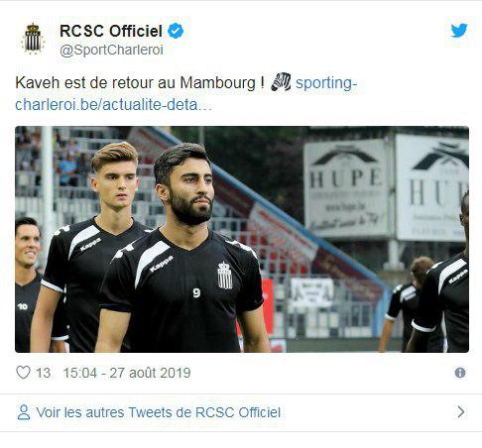482x448 pixels.
Task: Click the person icon beside Voir les autres
Action: [24, 412]
